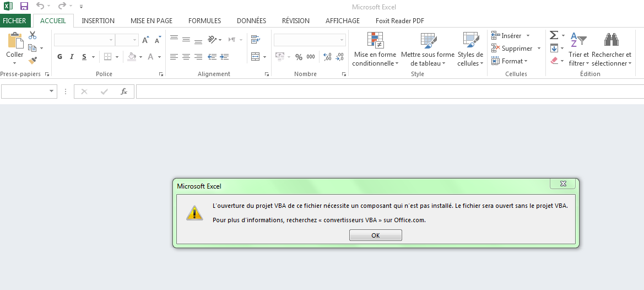Click the decrease font size icon

coord(158,40)
